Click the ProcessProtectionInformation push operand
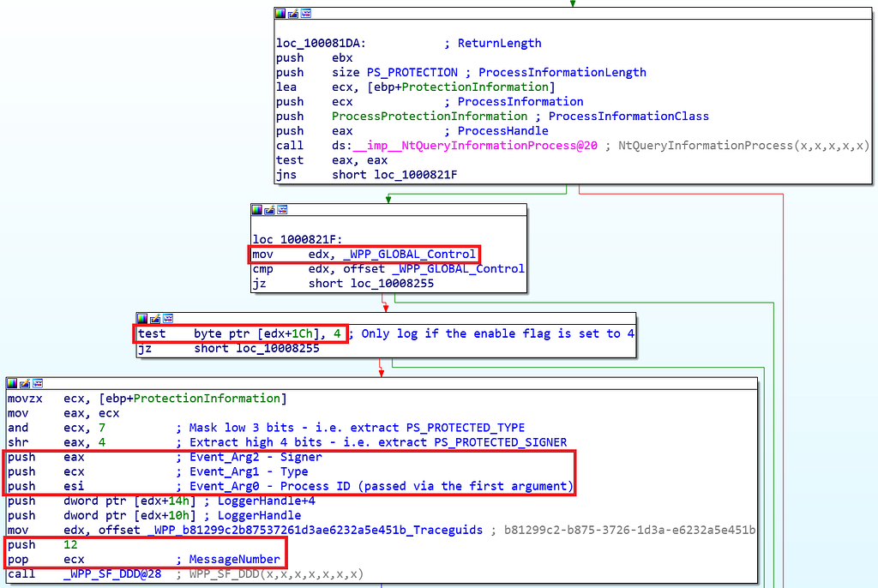 (430, 116)
